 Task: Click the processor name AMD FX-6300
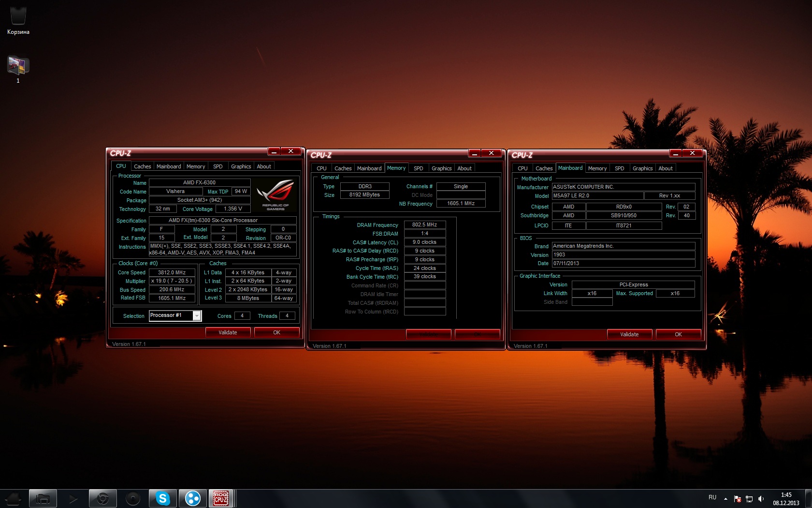point(200,182)
